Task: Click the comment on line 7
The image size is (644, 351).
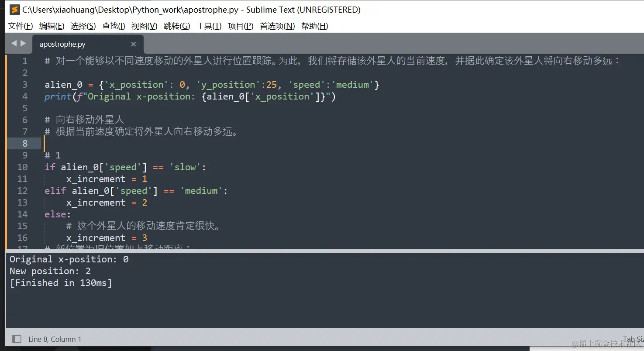Action: 142,131
